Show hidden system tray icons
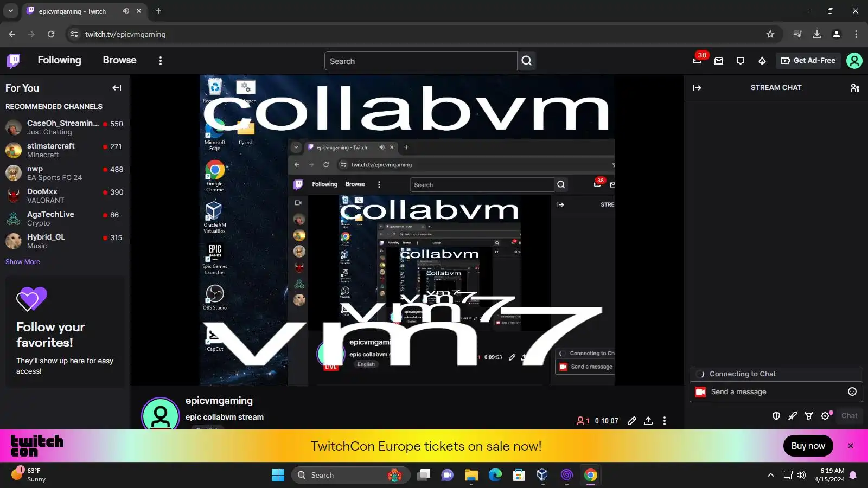This screenshot has width=868, height=488. tap(770, 475)
